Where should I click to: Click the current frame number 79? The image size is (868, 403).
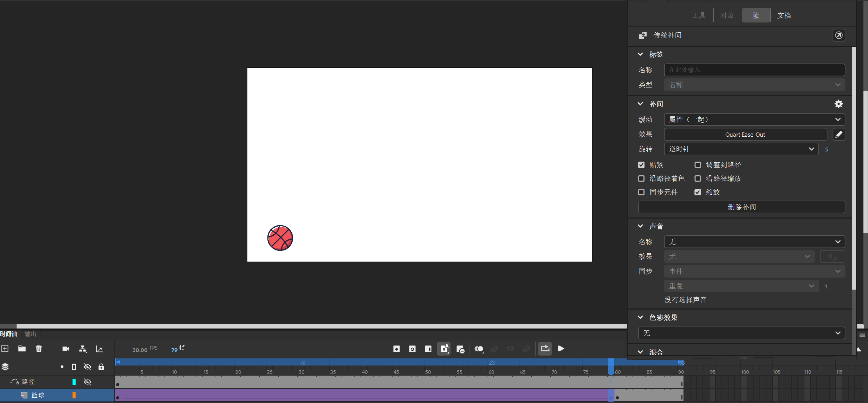[174, 350]
